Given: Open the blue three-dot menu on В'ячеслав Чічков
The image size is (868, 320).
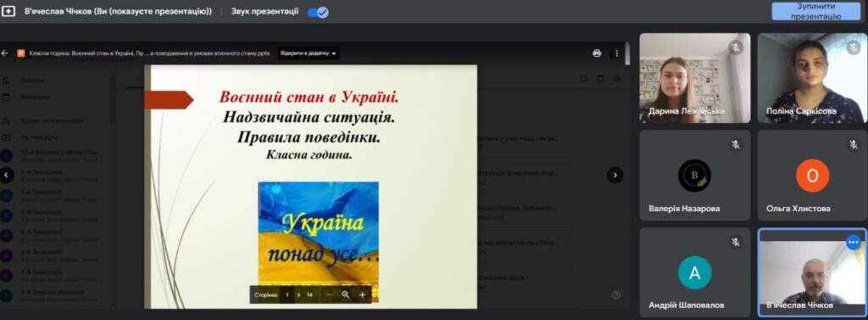Looking at the screenshot, I should coord(854,242).
